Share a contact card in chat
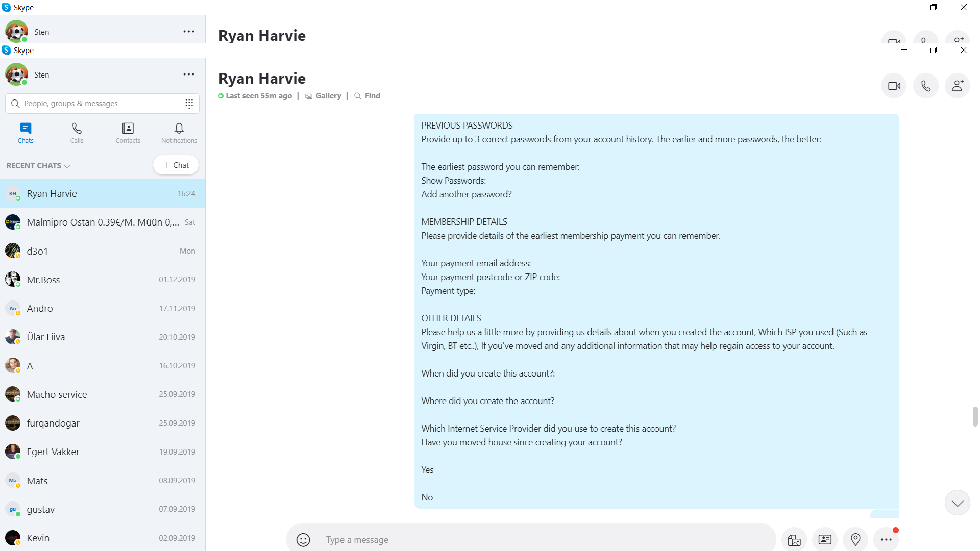 pyautogui.click(x=825, y=540)
